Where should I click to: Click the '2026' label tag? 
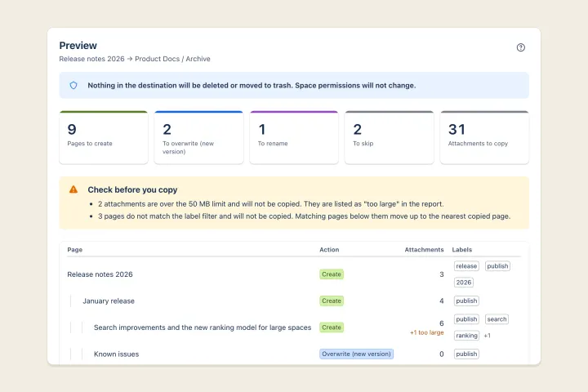464,283
